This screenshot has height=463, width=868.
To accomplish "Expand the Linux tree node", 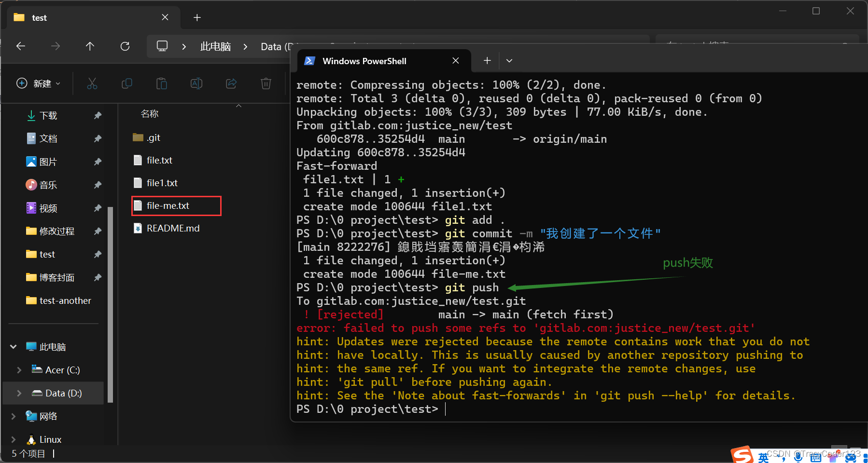I will point(14,439).
